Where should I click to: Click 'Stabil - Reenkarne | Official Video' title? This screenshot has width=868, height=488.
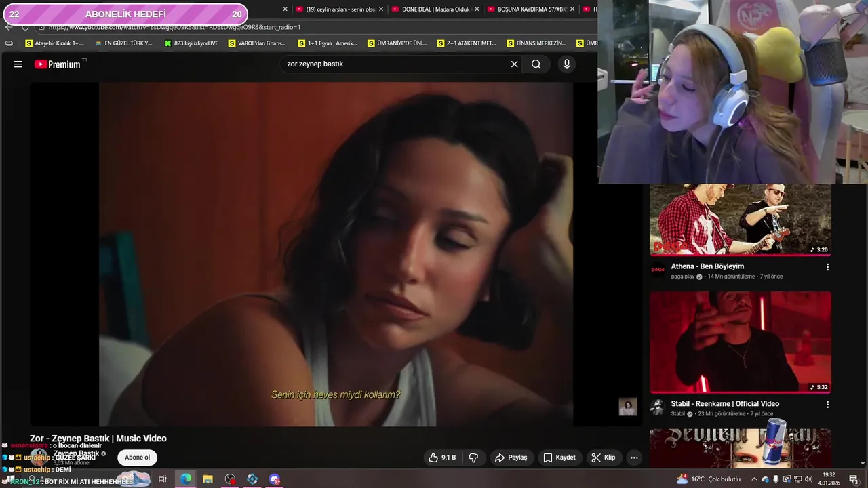(x=725, y=404)
